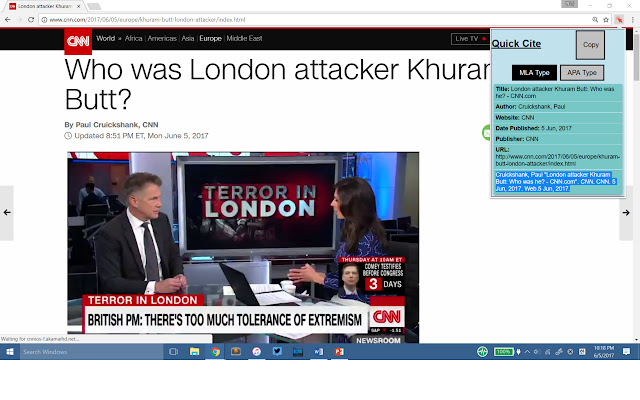
Task: Select APA Type citation format
Action: (x=582, y=73)
